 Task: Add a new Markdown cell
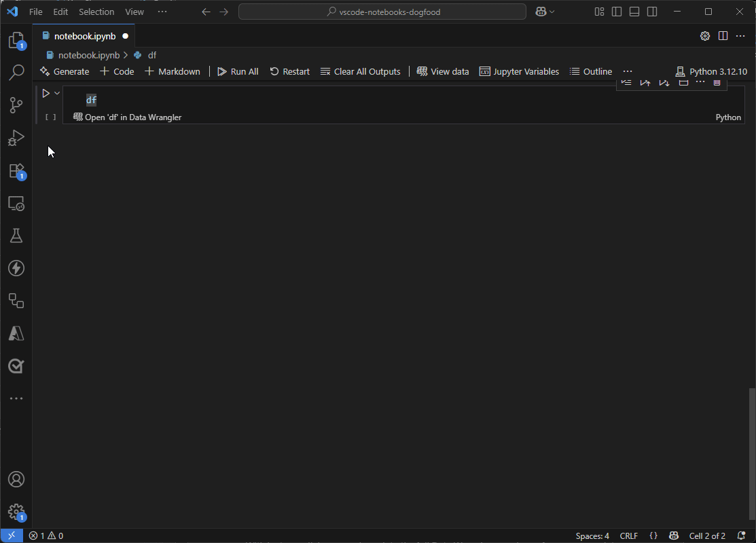click(173, 72)
